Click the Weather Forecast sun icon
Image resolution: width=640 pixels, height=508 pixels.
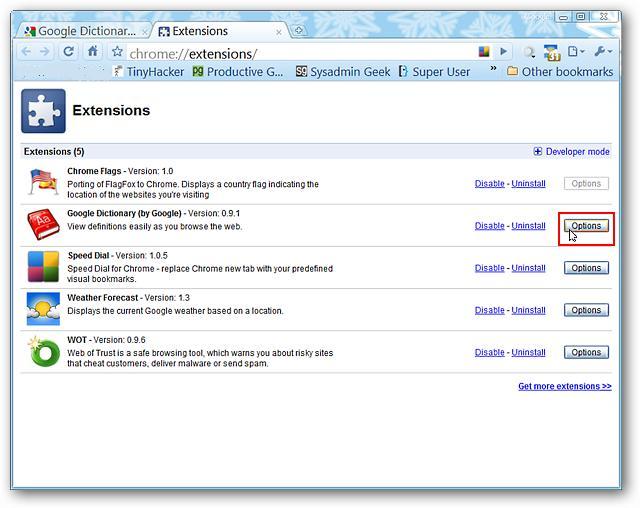pos(43,310)
